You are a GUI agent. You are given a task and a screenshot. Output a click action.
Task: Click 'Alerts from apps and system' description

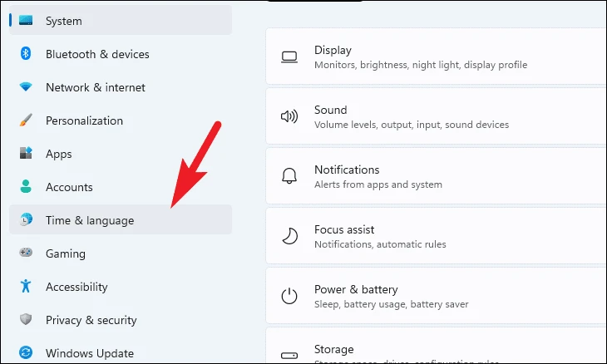click(378, 184)
